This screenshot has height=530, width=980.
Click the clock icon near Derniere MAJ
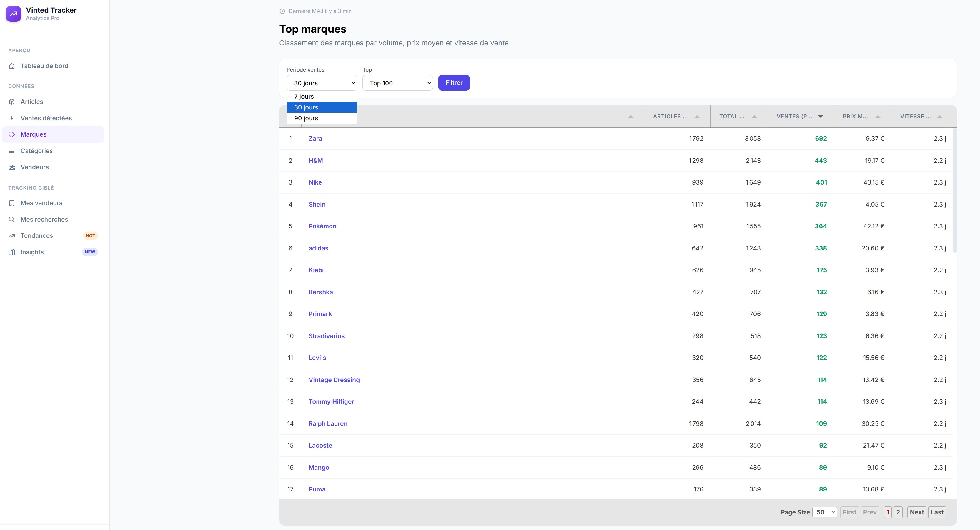282,11
